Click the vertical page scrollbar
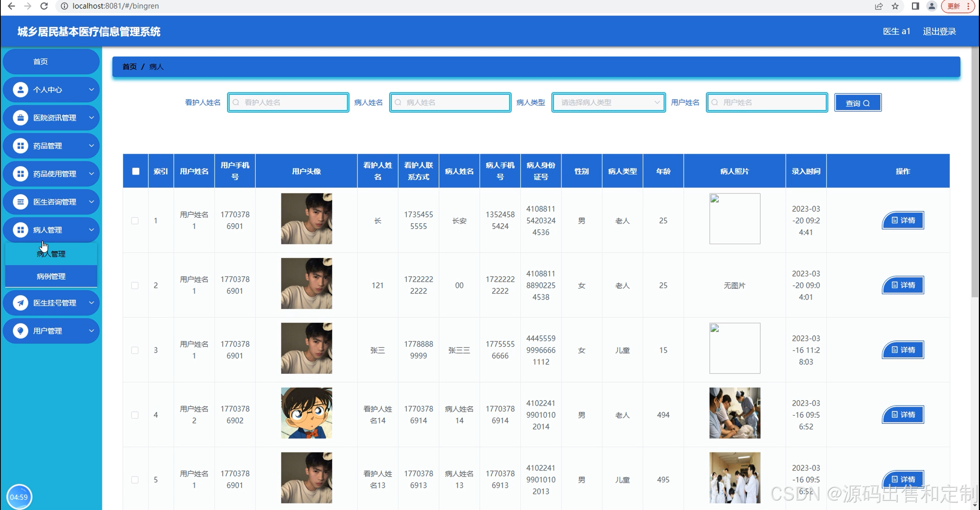The image size is (980, 510). pos(975,172)
